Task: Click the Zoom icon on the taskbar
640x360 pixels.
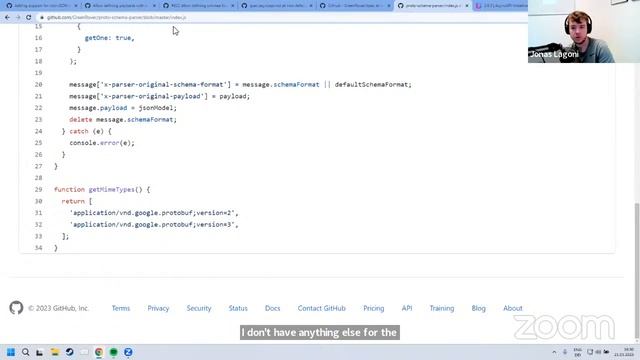Action: 128,352
